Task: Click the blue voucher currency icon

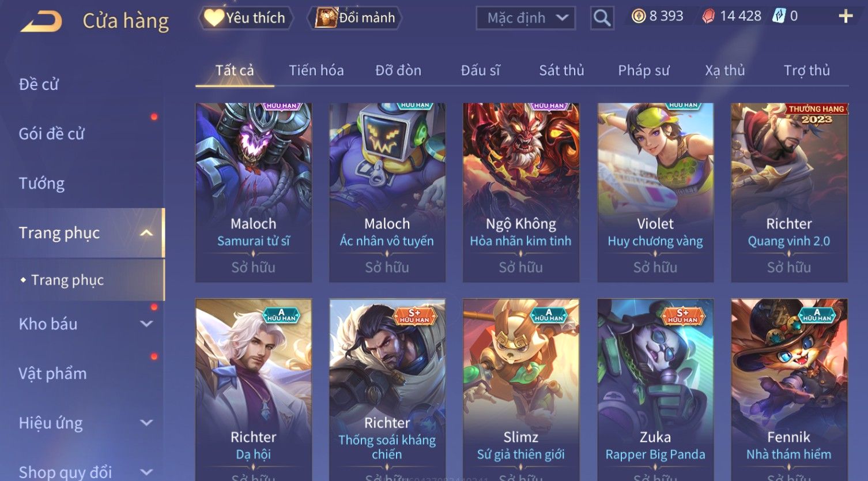Action: (x=779, y=16)
